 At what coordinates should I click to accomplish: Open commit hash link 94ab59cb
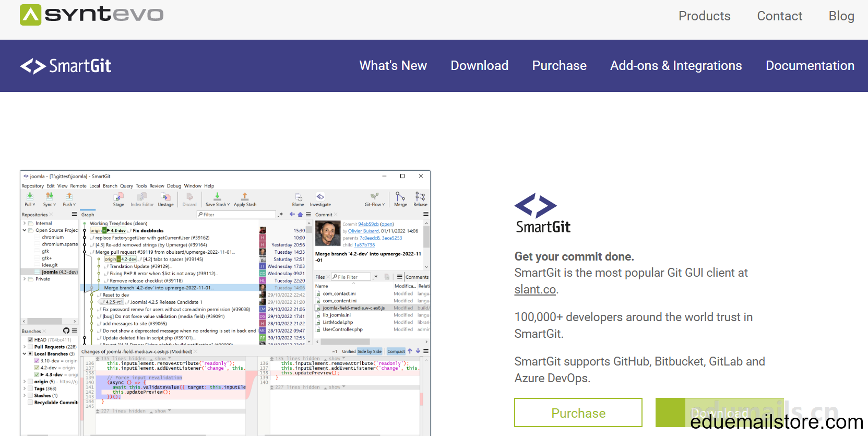tap(368, 224)
